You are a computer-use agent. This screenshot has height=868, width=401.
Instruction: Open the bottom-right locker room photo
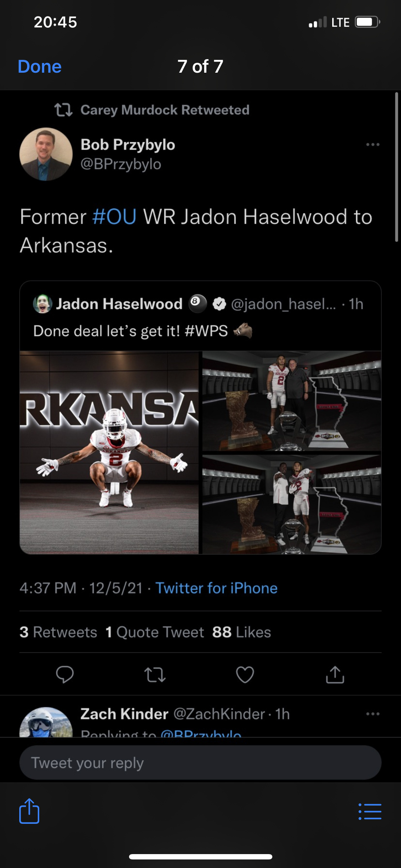point(292,504)
